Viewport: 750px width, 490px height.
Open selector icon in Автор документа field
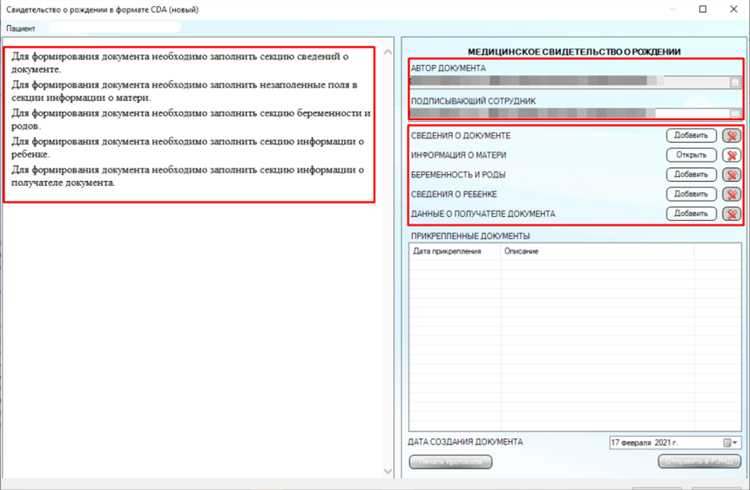coord(734,83)
